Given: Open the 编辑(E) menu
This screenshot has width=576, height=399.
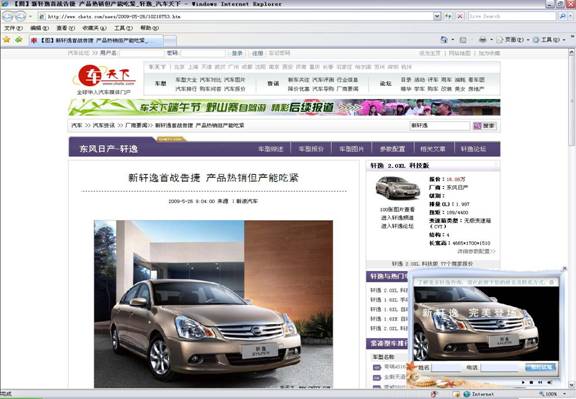Looking at the screenshot, I should pos(39,28).
